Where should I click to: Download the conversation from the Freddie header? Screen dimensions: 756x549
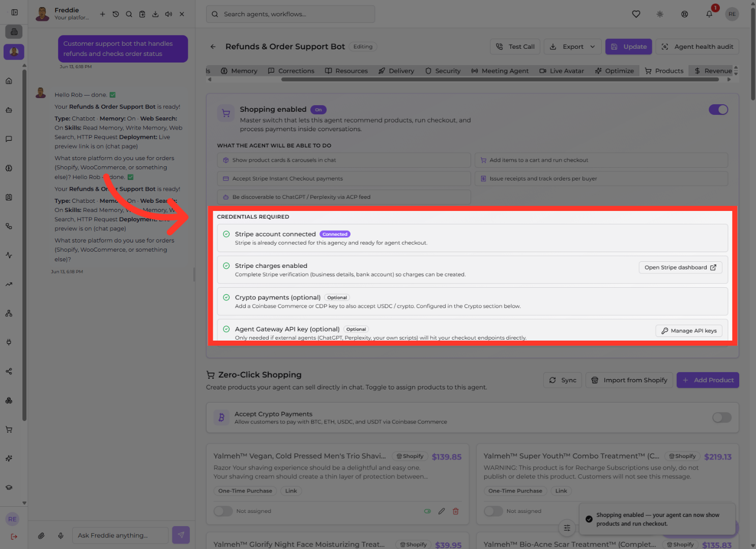pyautogui.click(x=155, y=14)
